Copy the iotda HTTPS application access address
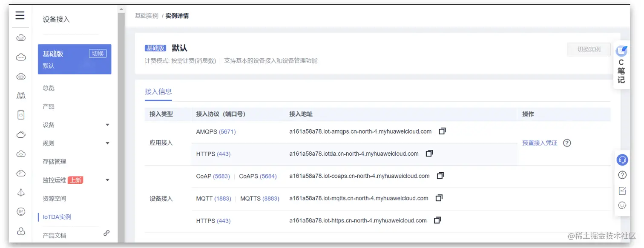 (x=429, y=153)
